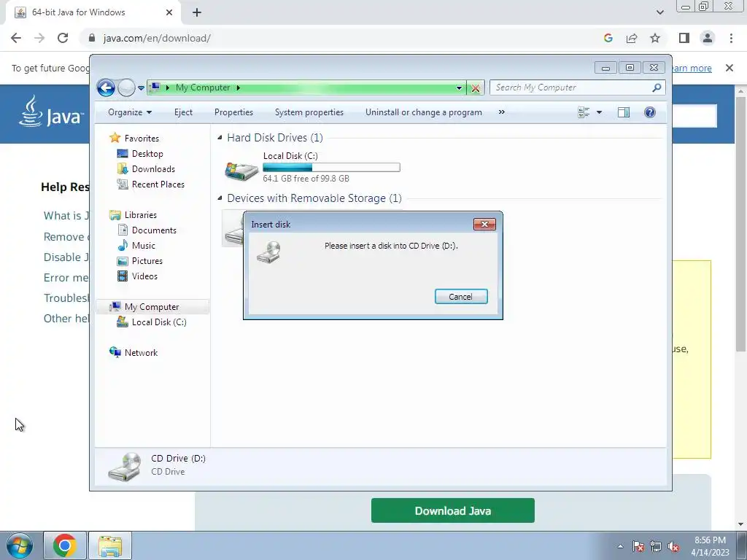Open Chrome profile avatar
This screenshot has height=560, width=747.
point(708,38)
